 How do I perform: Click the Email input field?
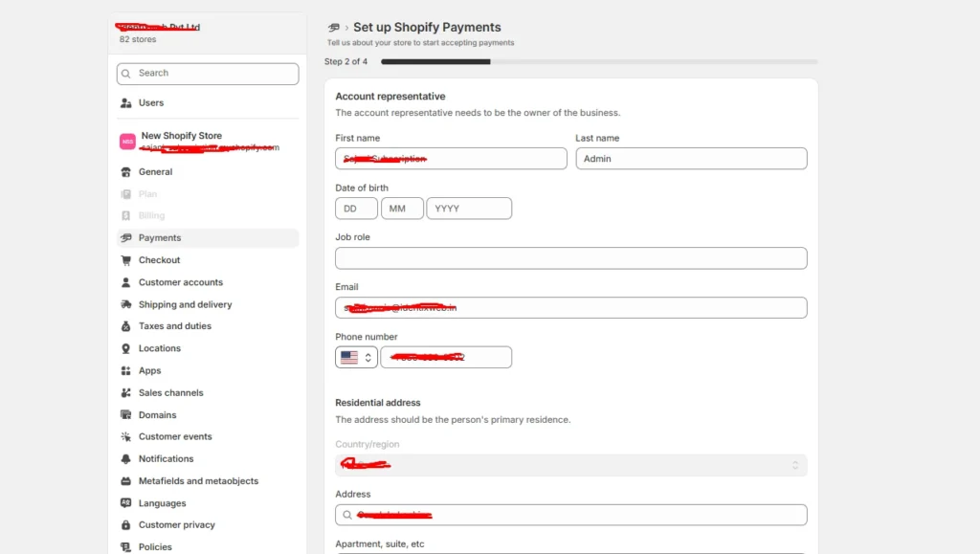pos(571,308)
